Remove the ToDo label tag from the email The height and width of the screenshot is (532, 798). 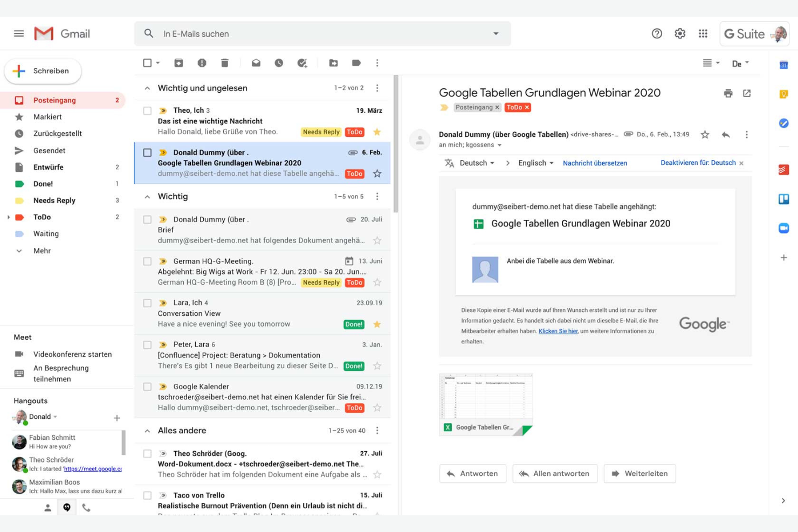click(x=526, y=107)
